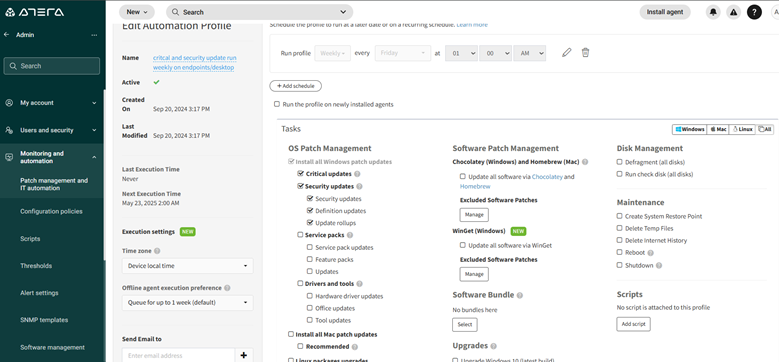Show info for Reboot task

(651, 253)
